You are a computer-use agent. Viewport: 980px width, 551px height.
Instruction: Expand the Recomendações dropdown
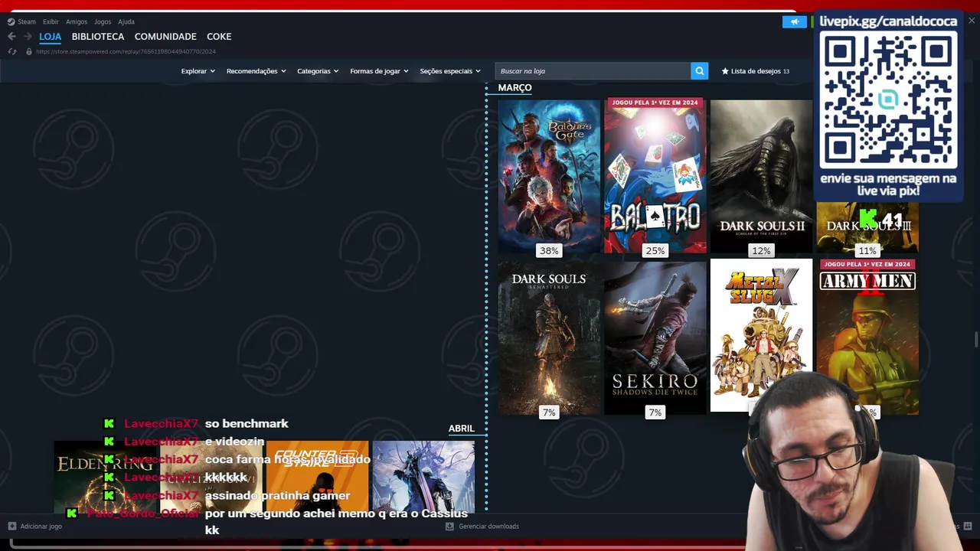256,71
